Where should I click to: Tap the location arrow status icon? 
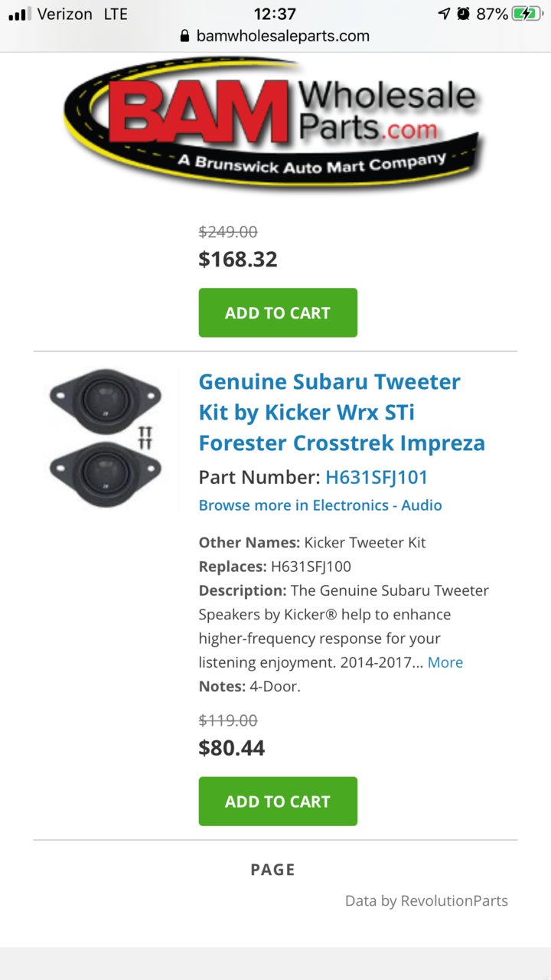click(444, 14)
